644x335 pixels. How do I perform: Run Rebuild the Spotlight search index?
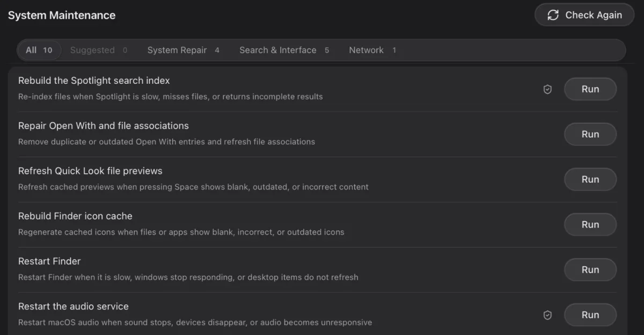tap(590, 89)
